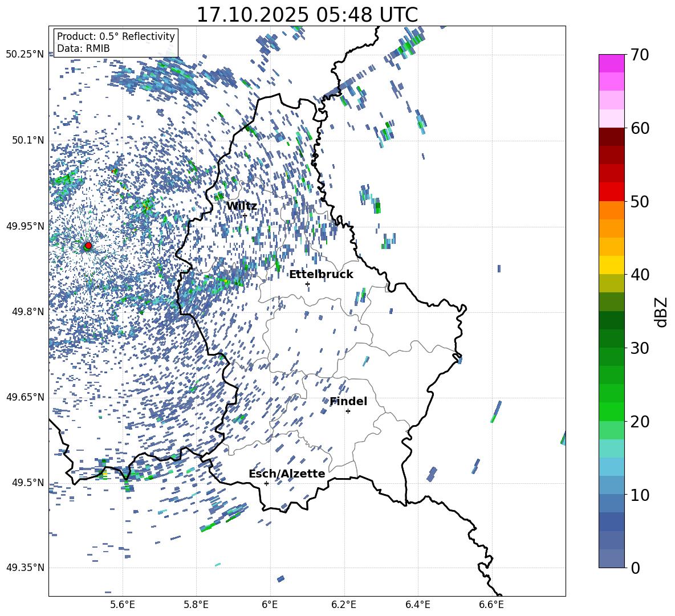Click the 6.2°E longitude tick label

[344, 603]
